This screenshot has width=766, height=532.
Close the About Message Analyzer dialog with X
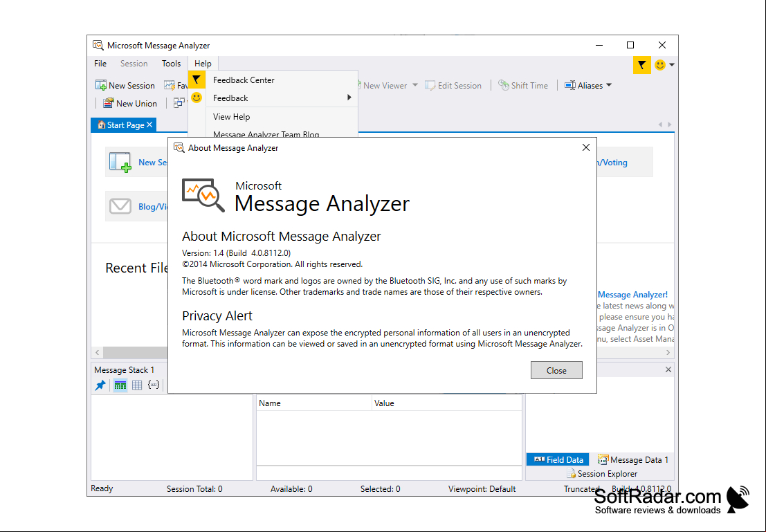(586, 147)
